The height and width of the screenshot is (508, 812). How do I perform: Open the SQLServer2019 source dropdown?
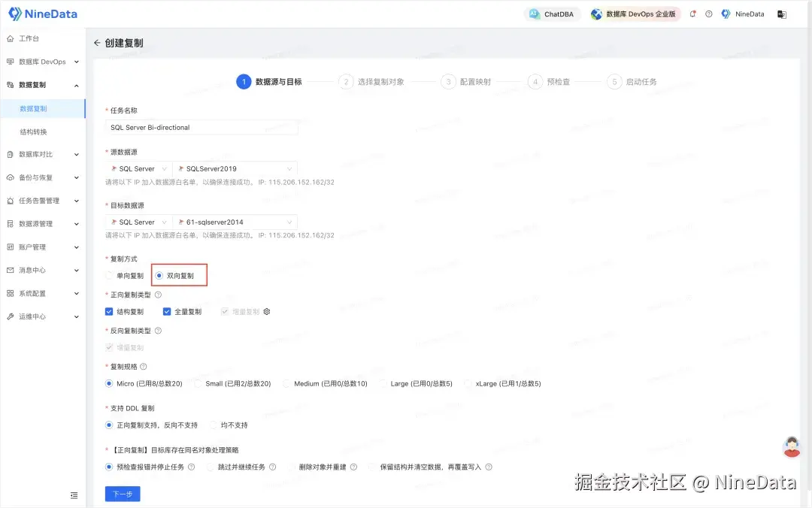[x=235, y=168]
